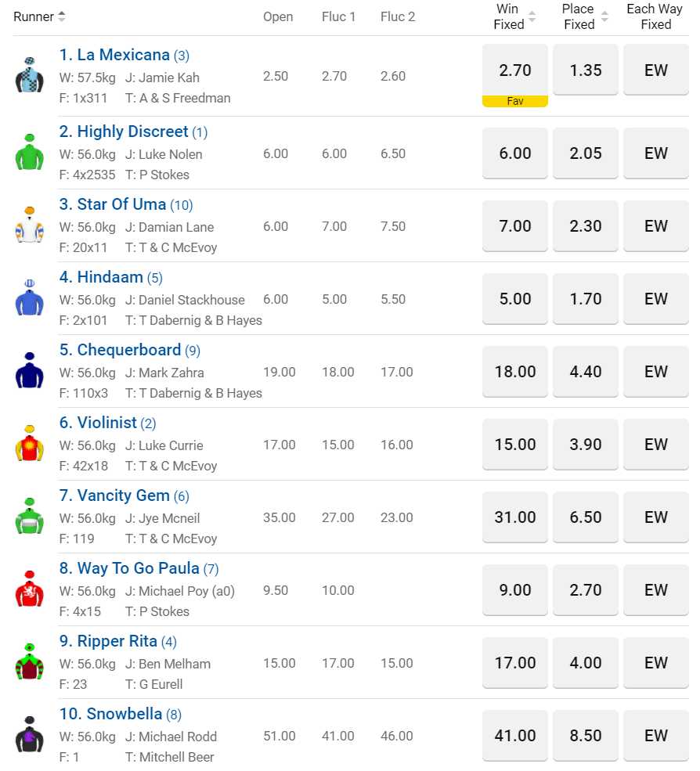The width and height of the screenshot is (700, 771).
Task: Click Way To Go Paula's red silks icon
Action: pos(29,589)
